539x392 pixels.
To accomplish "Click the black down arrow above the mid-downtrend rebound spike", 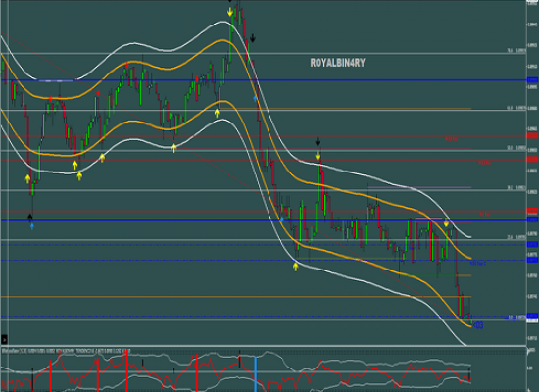I will tap(318, 141).
